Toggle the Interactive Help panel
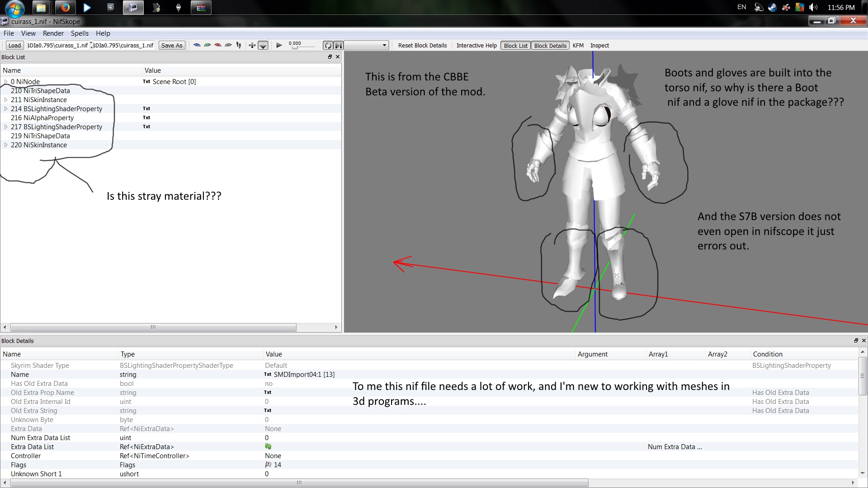 click(x=476, y=46)
